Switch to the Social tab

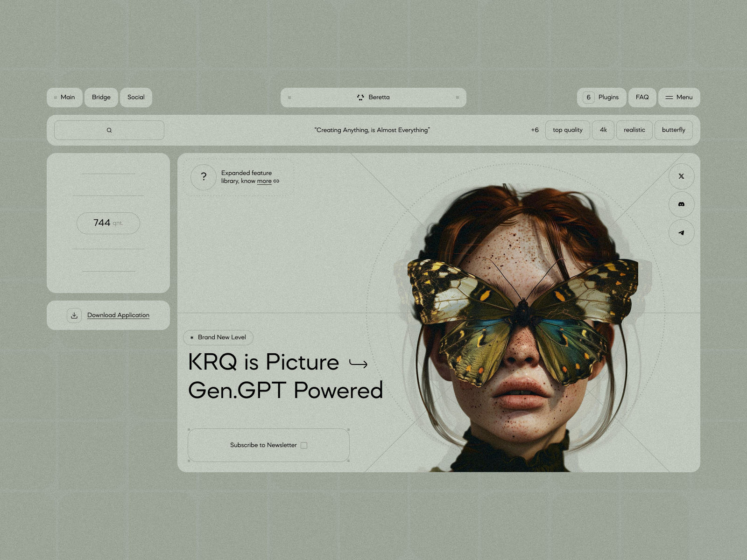point(135,97)
